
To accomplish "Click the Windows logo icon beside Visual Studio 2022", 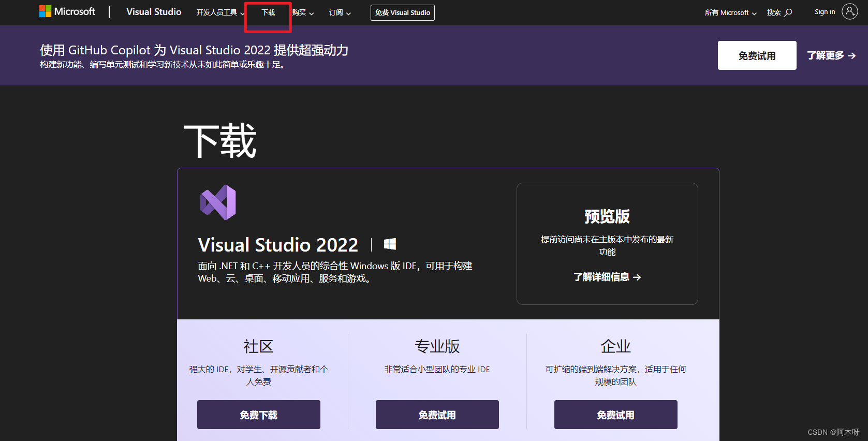I will (x=390, y=244).
